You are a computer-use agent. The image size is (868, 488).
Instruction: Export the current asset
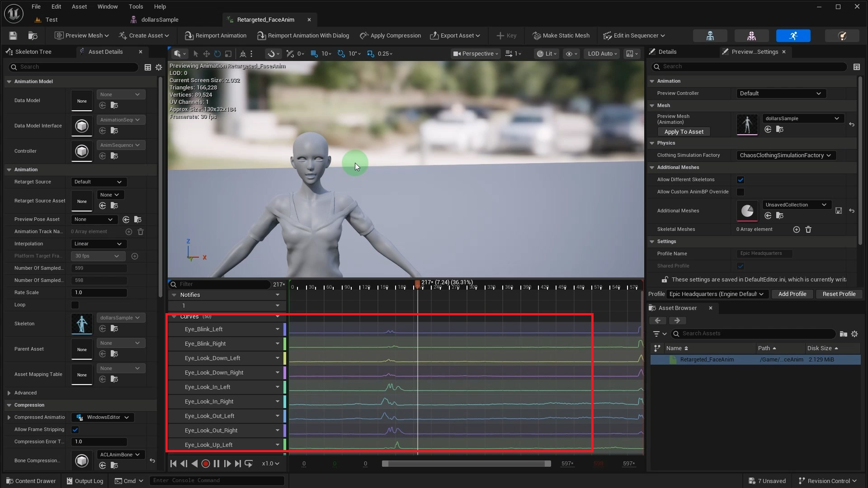(x=455, y=36)
